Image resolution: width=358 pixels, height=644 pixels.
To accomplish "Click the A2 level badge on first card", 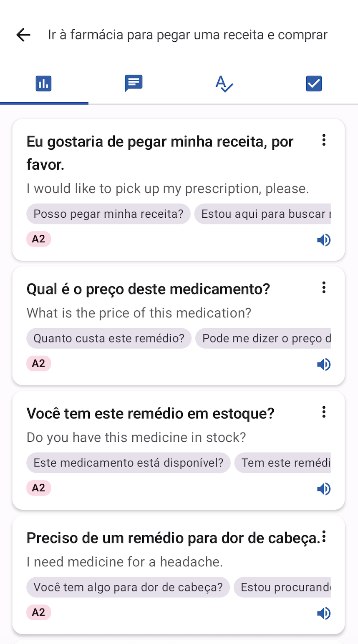I will click(39, 239).
